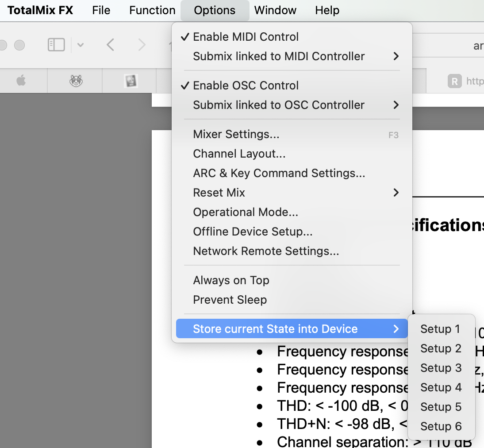Open the TotalMix FX application menu
This screenshot has height=448, width=484.
[40, 10]
